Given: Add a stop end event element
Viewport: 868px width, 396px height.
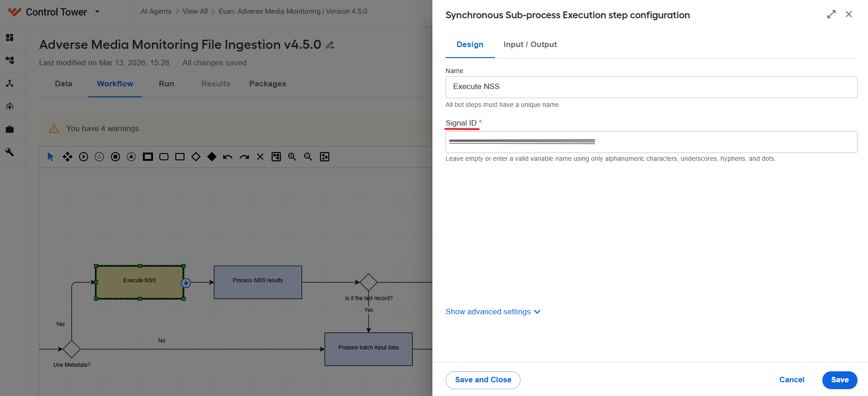Looking at the screenshot, I should click(x=116, y=157).
